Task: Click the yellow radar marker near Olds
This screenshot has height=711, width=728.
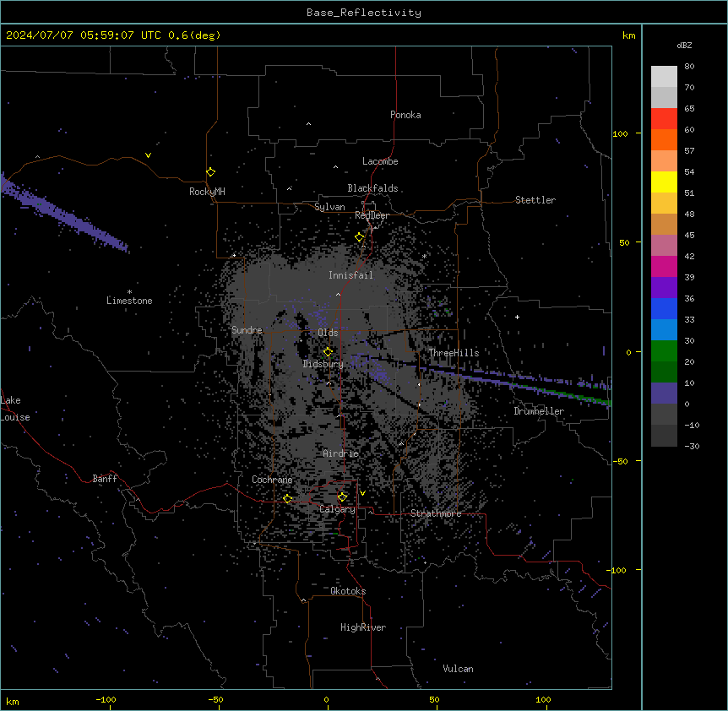Action: click(328, 352)
